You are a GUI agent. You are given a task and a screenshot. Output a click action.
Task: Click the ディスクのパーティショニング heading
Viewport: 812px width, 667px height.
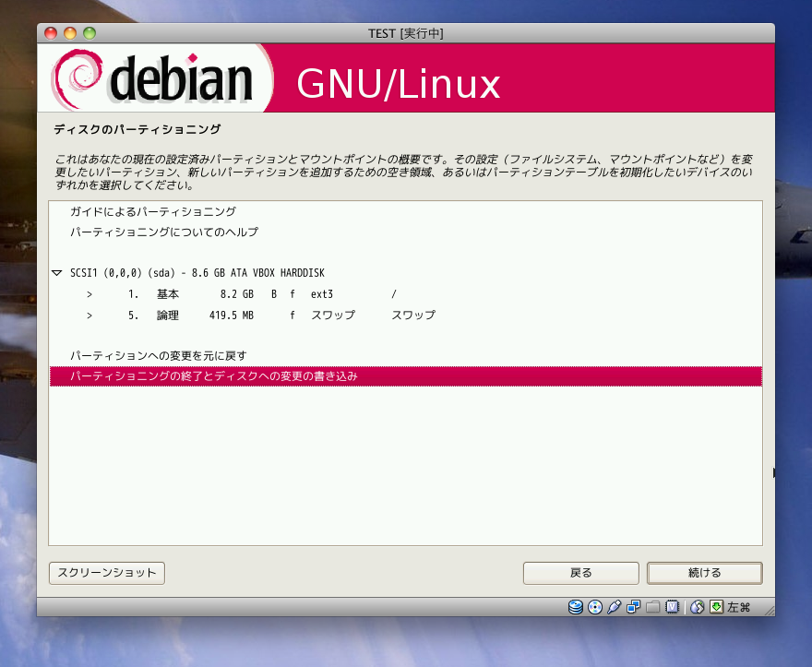[x=137, y=129]
